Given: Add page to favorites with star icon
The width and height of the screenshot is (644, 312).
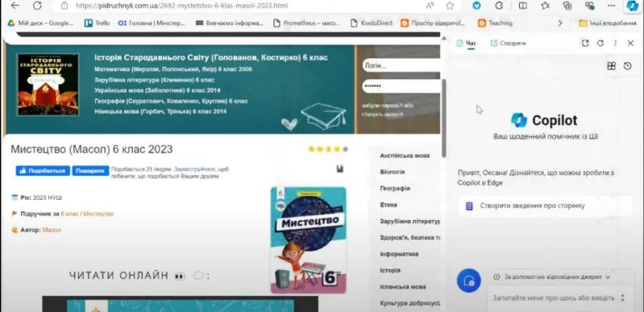Looking at the screenshot, I should [450, 6].
